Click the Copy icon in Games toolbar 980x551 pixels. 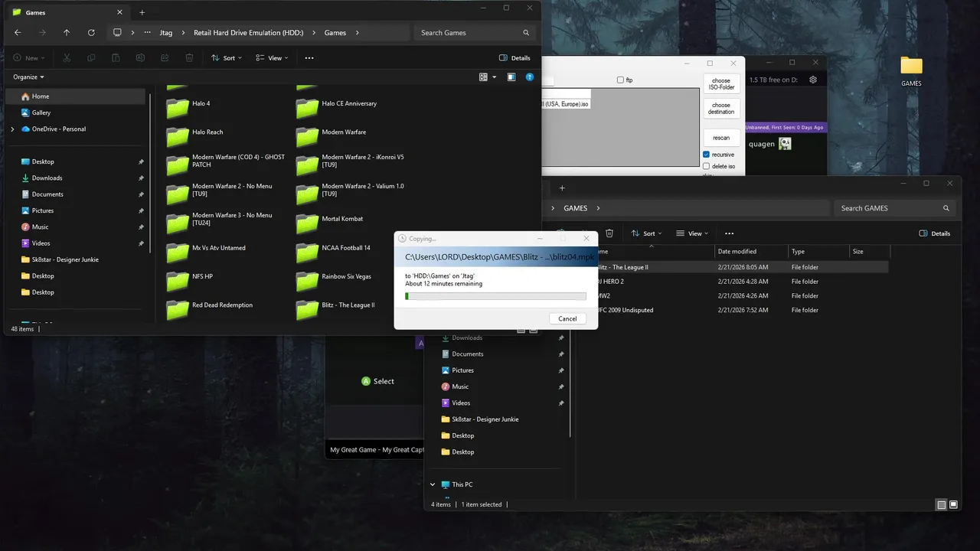(x=91, y=58)
